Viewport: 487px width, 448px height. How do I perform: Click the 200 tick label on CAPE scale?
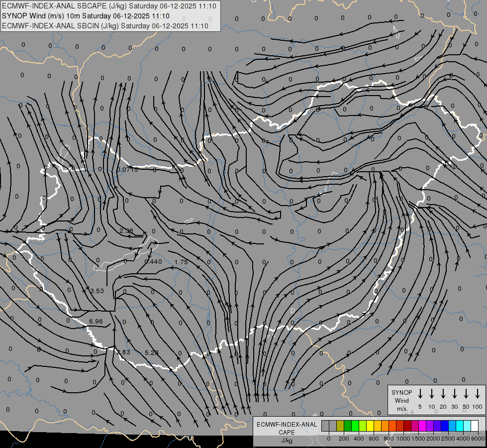coord(344,439)
